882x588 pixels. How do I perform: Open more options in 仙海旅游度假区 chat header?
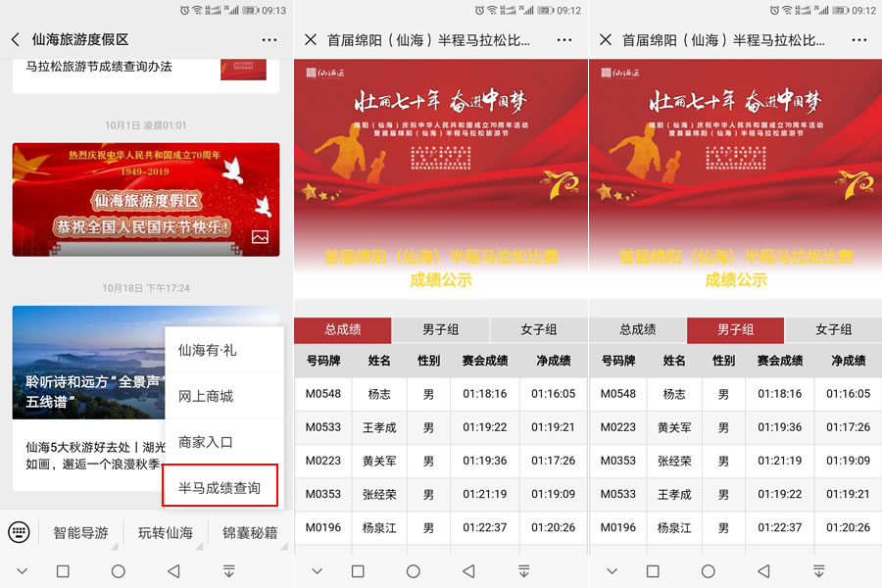(x=269, y=40)
